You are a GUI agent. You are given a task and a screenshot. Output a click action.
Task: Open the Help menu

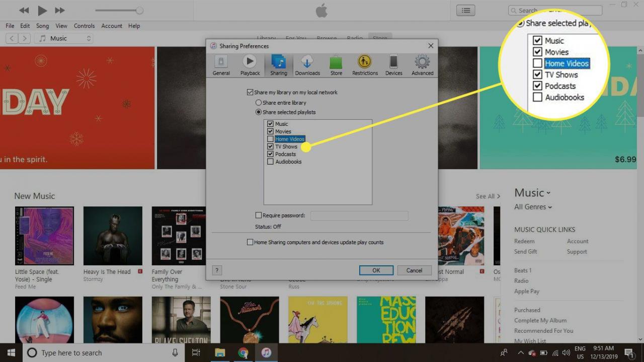click(134, 26)
